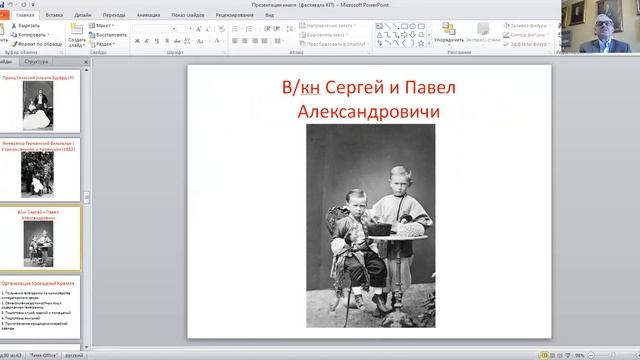
Task: Click Decrease Font Size icon
Action: 208,29
